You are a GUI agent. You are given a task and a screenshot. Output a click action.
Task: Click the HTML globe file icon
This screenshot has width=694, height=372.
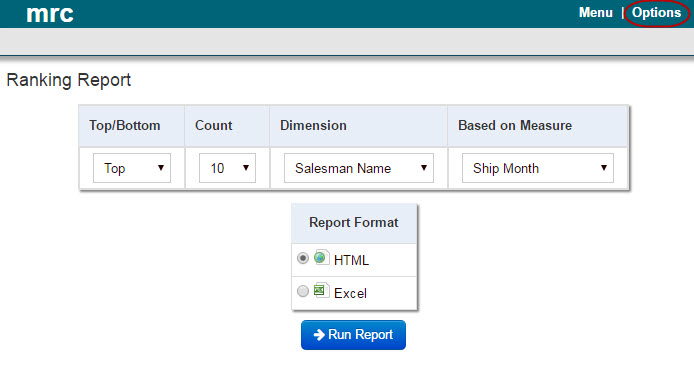(321, 257)
